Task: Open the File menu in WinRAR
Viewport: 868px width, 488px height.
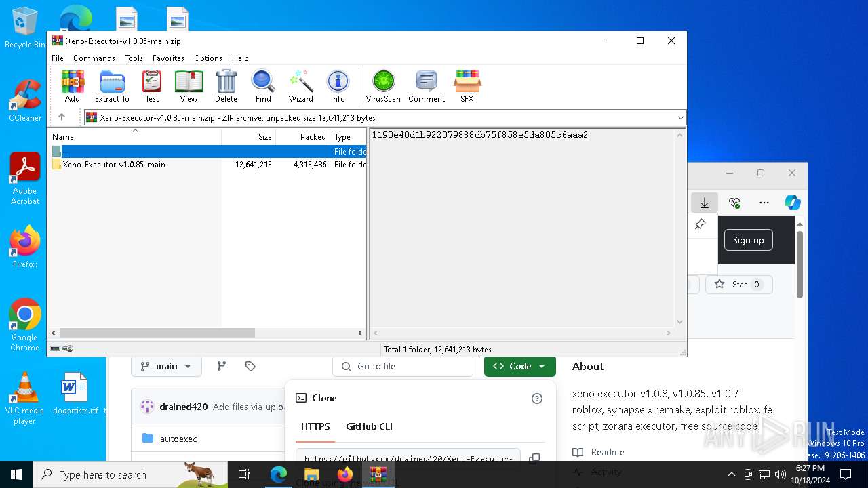Action: [x=58, y=58]
